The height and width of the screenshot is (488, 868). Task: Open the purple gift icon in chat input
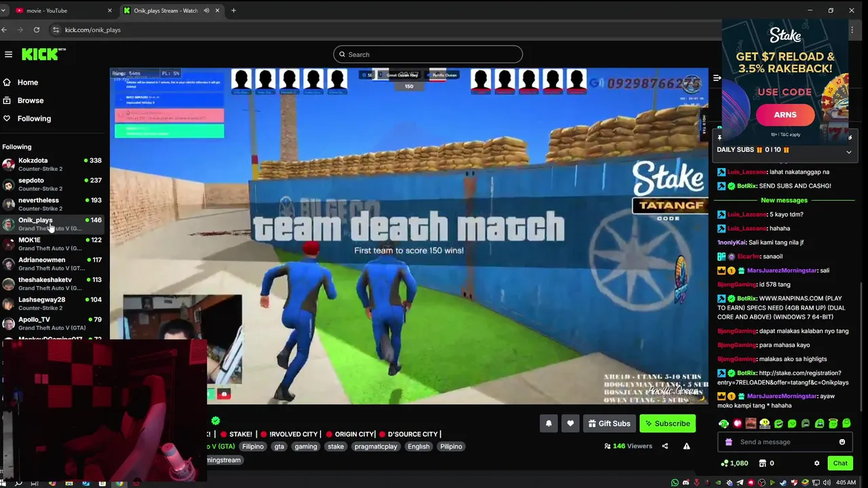click(729, 442)
